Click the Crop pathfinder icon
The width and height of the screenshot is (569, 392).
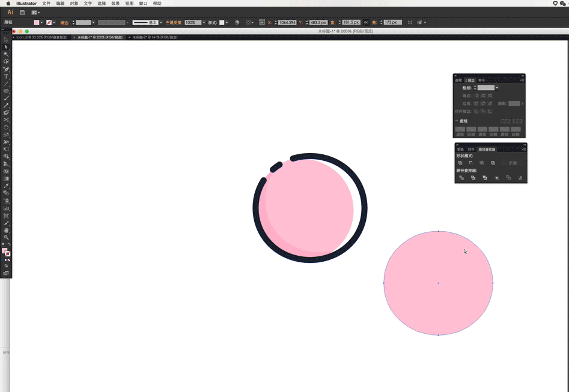point(497,178)
